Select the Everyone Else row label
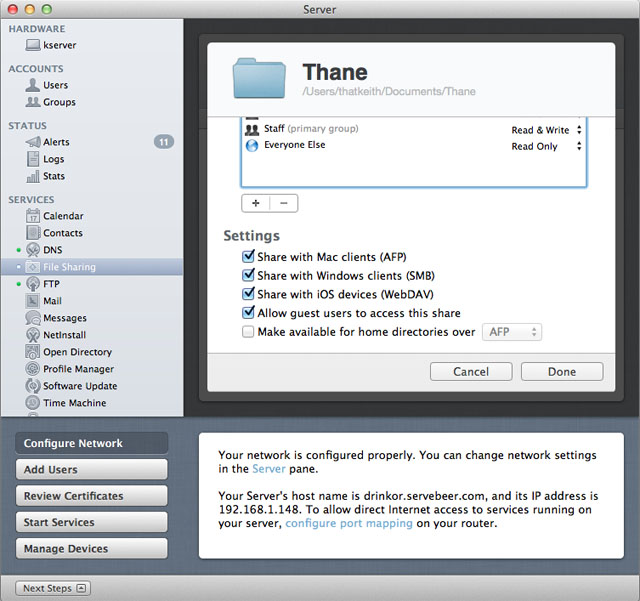The height and width of the screenshot is (601, 640). (x=295, y=145)
